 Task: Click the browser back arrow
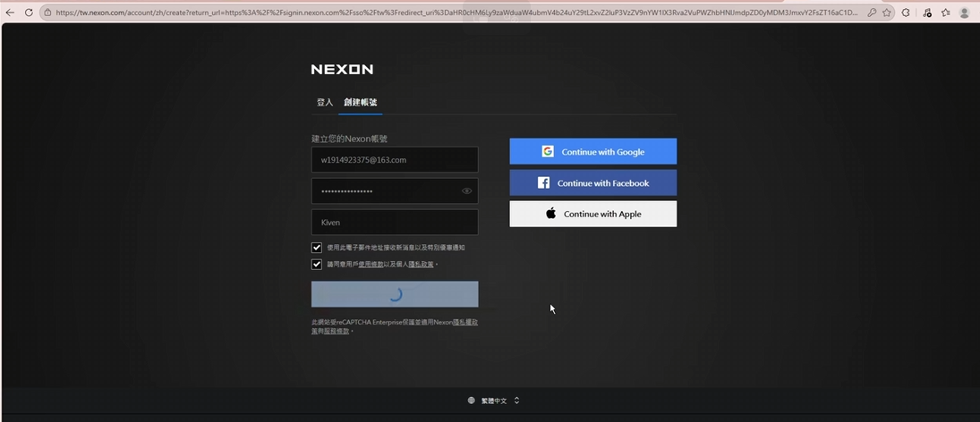tap(10, 13)
